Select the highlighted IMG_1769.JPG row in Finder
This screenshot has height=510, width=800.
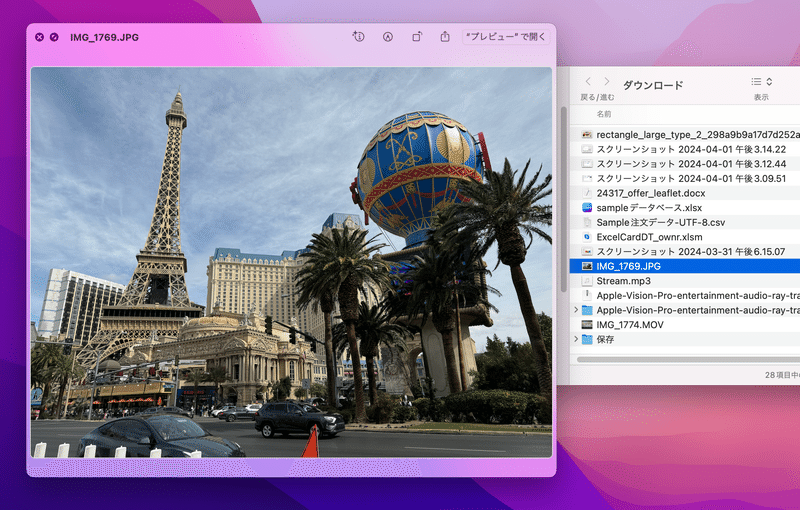coord(685,266)
